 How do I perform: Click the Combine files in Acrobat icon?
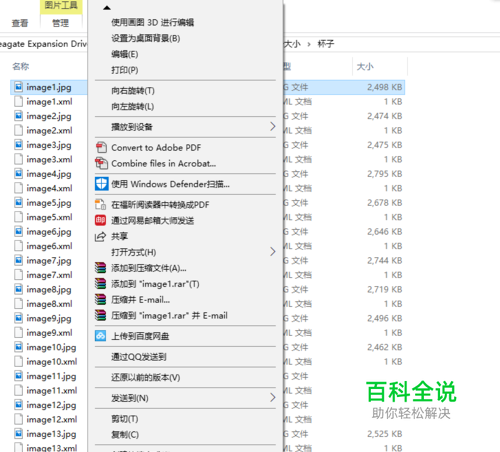point(101,163)
